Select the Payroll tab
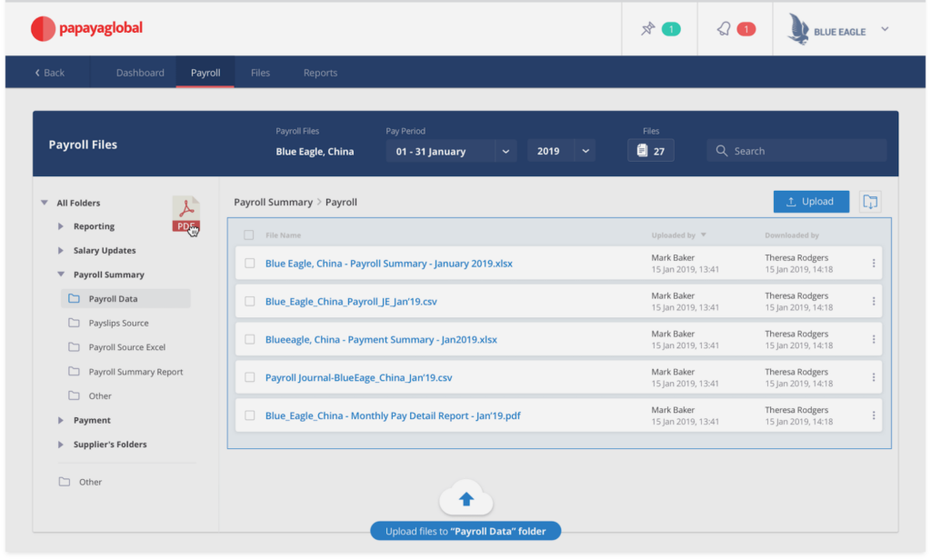 tap(205, 73)
